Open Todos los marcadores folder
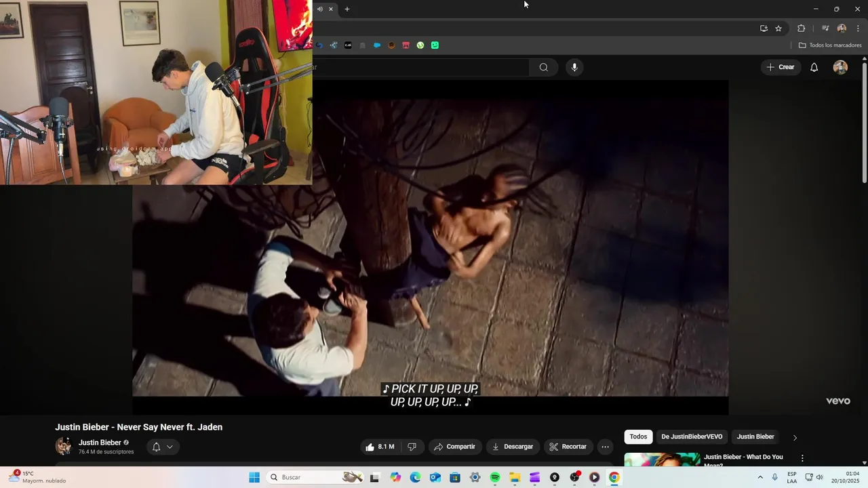Image resolution: width=868 pixels, height=488 pixels. 830,45
